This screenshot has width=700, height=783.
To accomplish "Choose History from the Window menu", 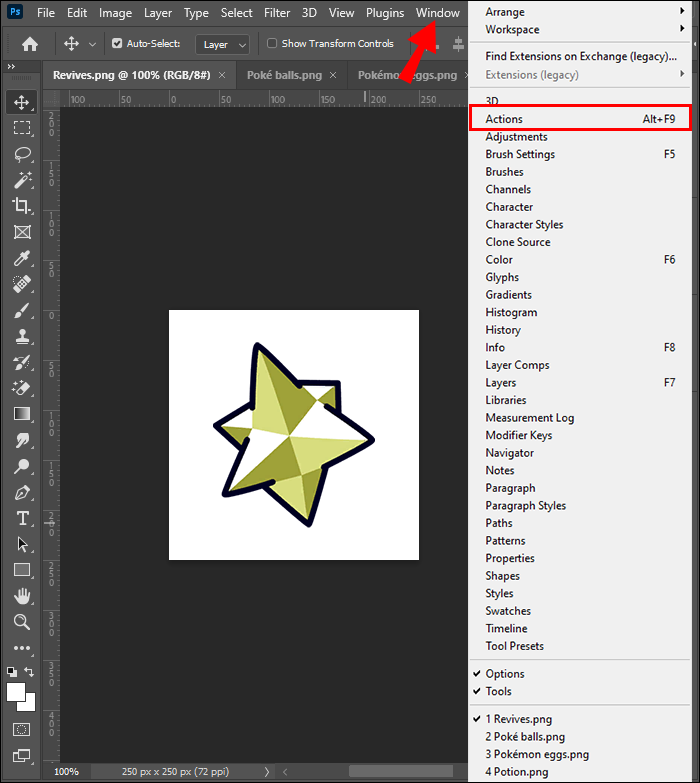I will (x=580, y=330).
